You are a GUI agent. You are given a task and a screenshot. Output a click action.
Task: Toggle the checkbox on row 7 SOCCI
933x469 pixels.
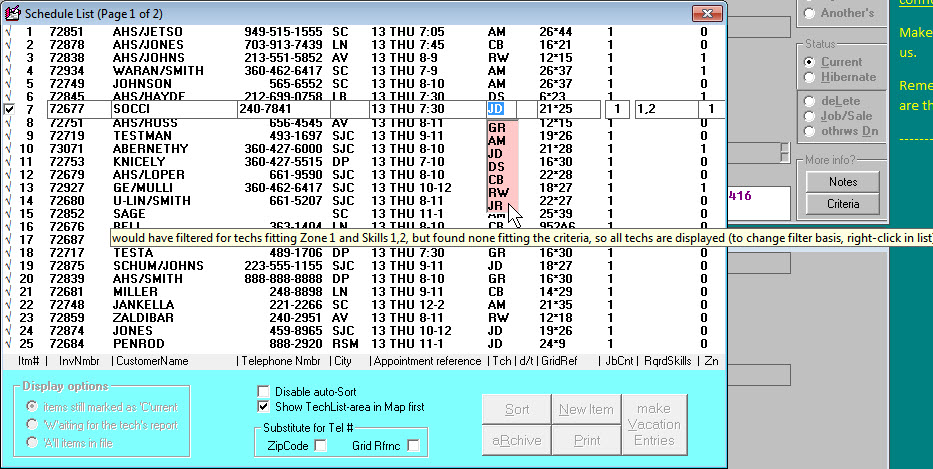9,109
